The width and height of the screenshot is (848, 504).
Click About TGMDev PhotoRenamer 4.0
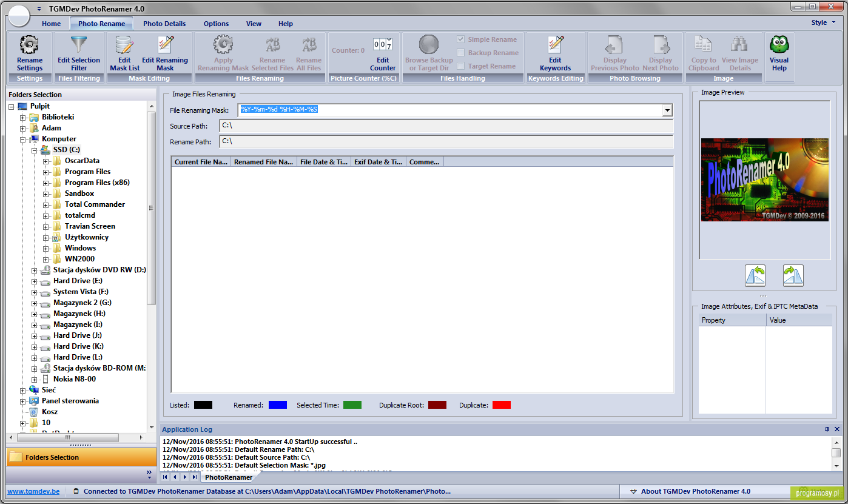(x=696, y=491)
